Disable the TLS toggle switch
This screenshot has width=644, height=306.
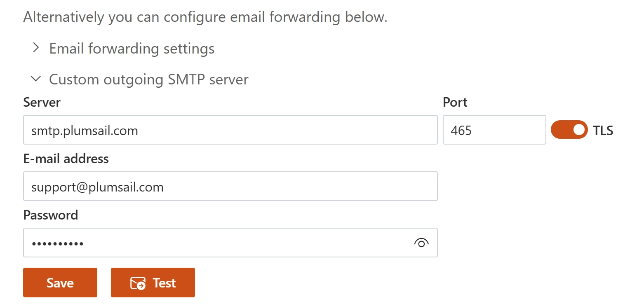pyautogui.click(x=569, y=130)
